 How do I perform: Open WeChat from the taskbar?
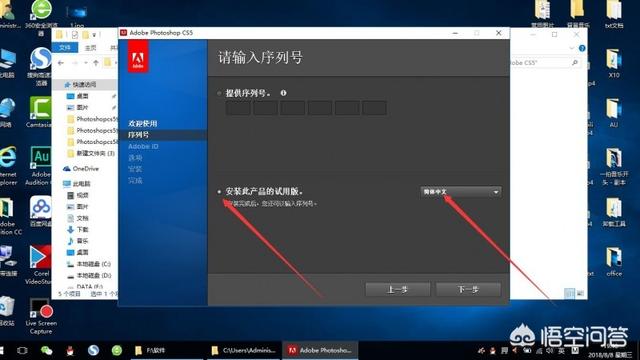(46, 350)
